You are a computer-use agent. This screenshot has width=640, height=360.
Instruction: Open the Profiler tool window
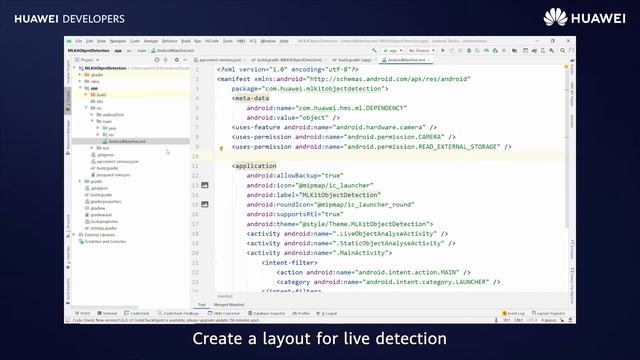(301, 313)
